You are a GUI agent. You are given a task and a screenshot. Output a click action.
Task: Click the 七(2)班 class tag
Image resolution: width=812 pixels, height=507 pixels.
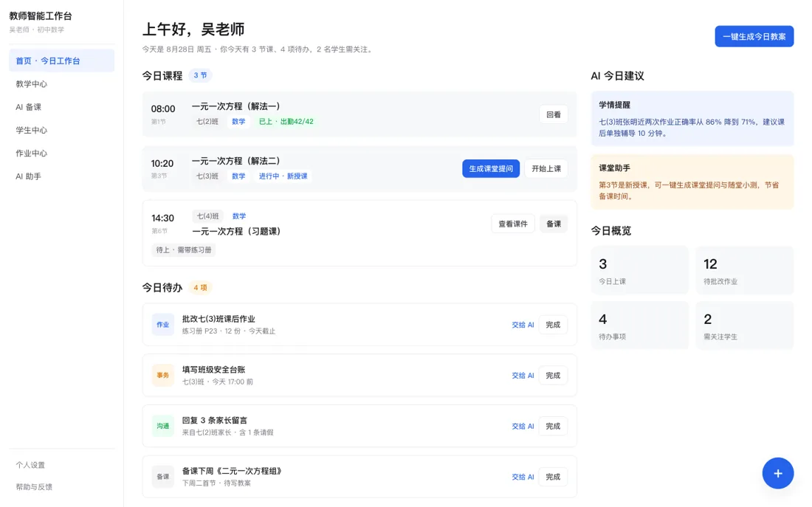(207, 122)
